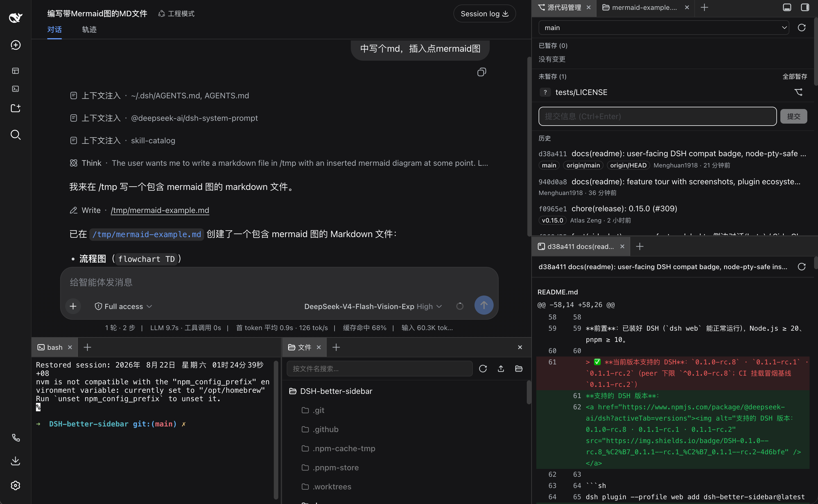Start a new chat from sidebar plus icon

15,45
